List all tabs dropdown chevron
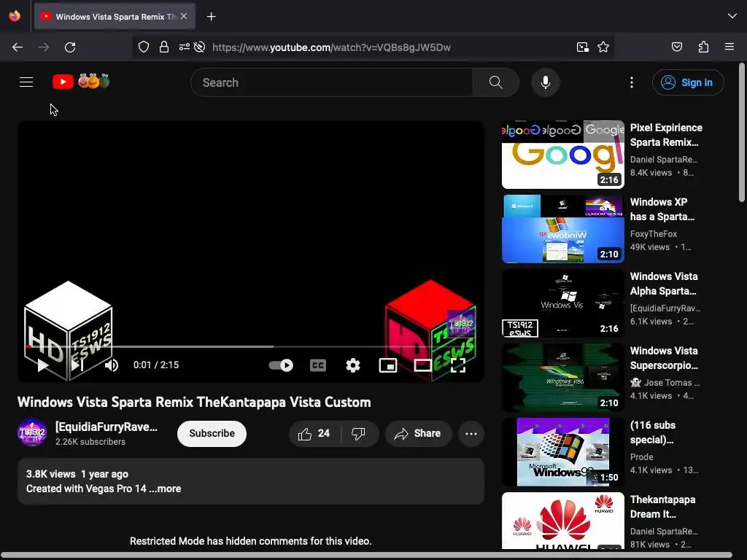The width and height of the screenshot is (747, 560). (732, 16)
